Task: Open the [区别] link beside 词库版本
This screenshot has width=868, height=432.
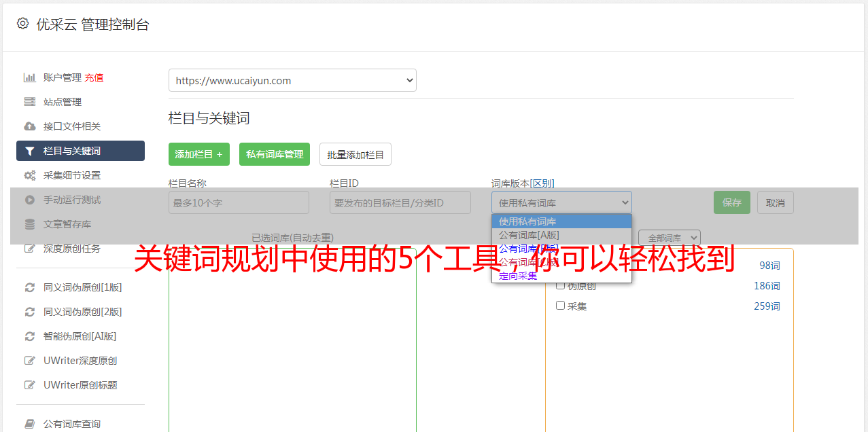Action: [542, 183]
